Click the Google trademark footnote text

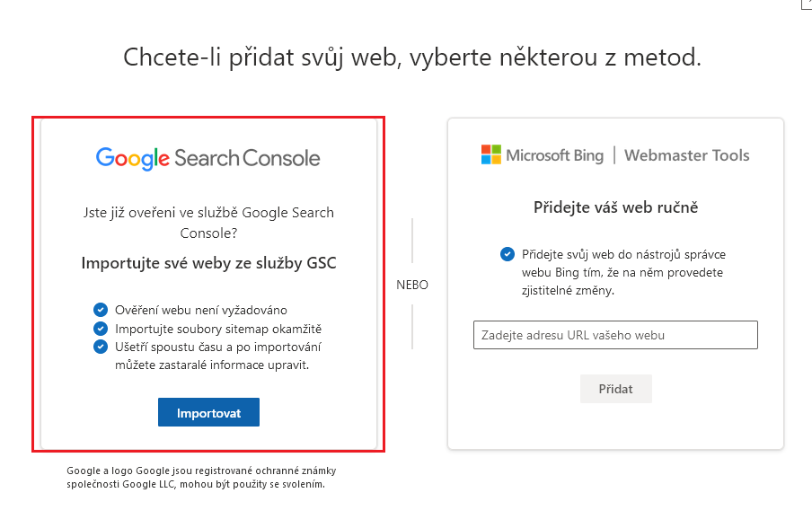pyautogui.click(x=201, y=477)
